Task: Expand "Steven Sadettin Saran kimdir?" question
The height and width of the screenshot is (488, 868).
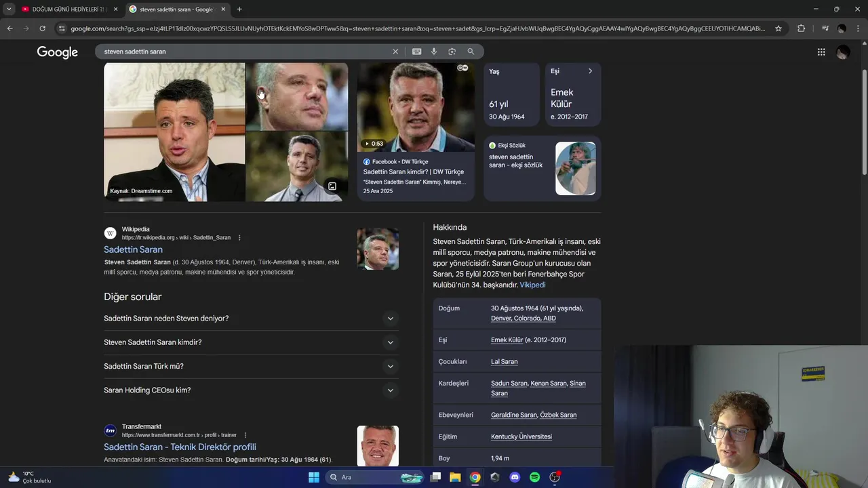Action: click(x=251, y=342)
